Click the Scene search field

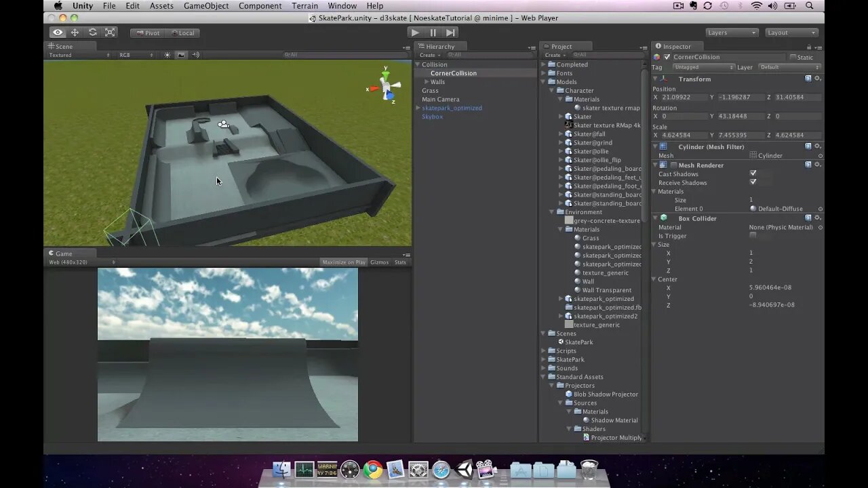(x=346, y=55)
